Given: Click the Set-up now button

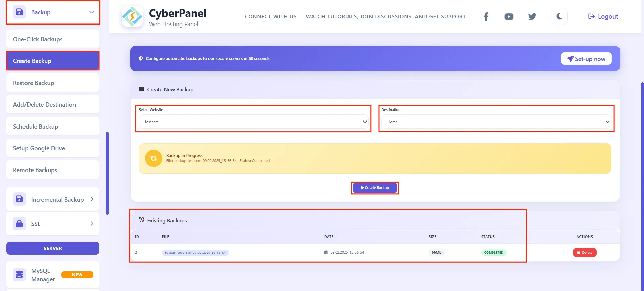Looking at the screenshot, I should click(x=586, y=59).
